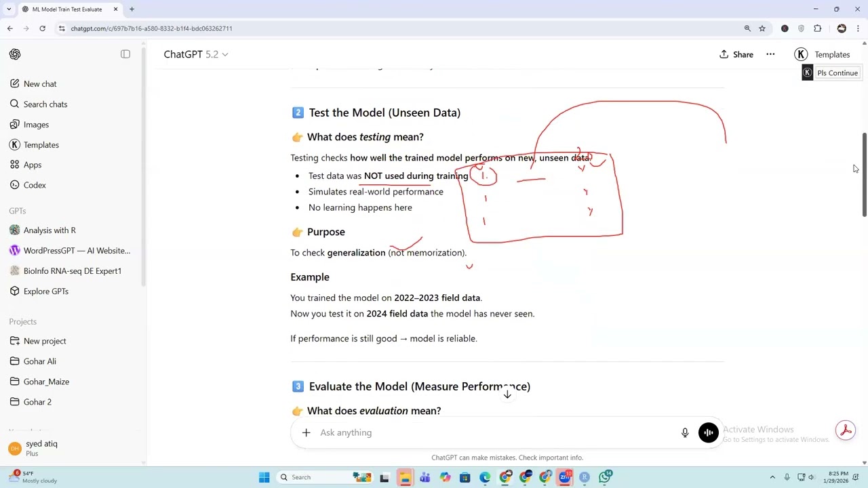This screenshot has height=488, width=868.
Task: Open a new browser tab
Action: tap(132, 9)
